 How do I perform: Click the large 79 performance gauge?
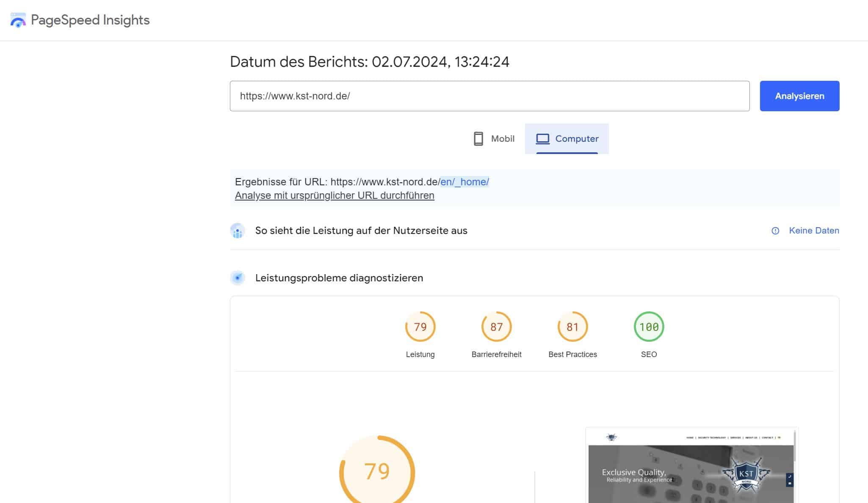click(x=377, y=469)
